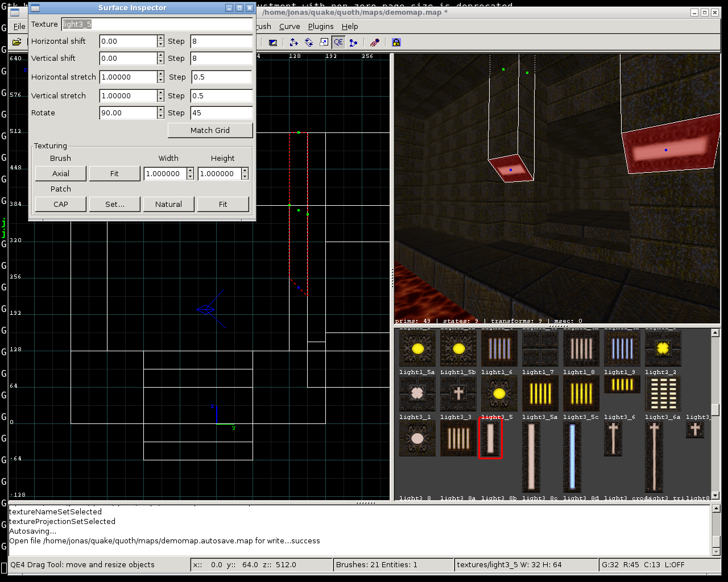Viewport: 728px width, 582px height.
Task: Click the red cubic clip toolbar icon
Action: click(x=375, y=42)
